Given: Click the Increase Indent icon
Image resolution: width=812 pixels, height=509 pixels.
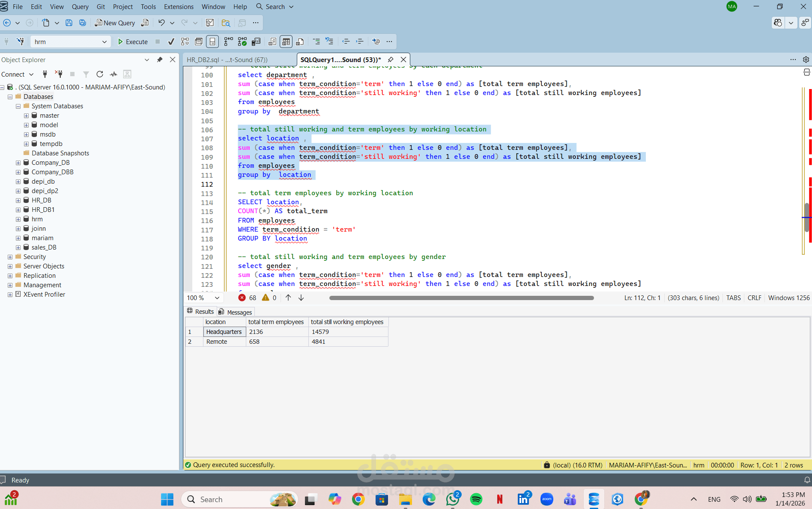Looking at the screenshot, I should tap(360, 42).
